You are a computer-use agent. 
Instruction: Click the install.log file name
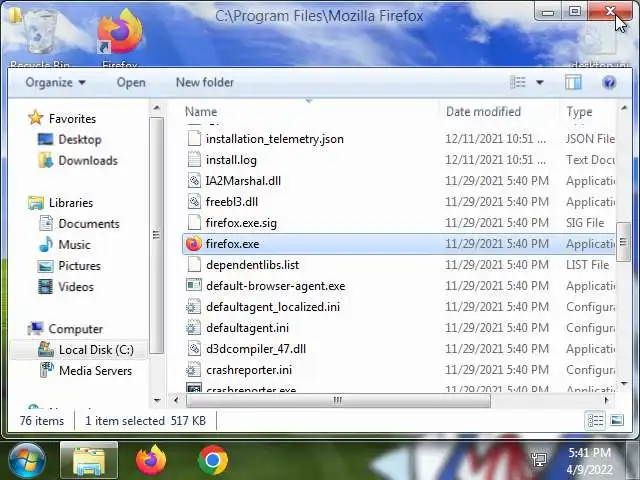[231, 160]
